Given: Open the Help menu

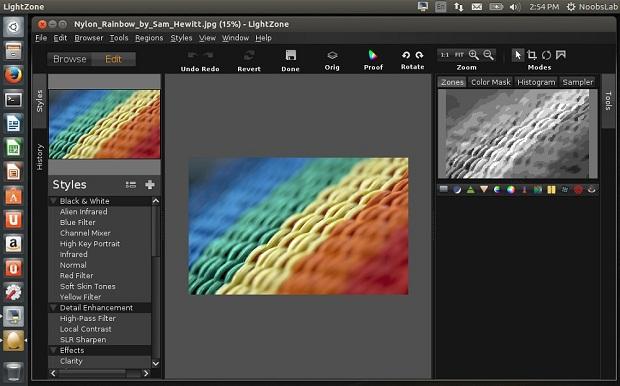Looking at the screenshot, I should [263, 38].
